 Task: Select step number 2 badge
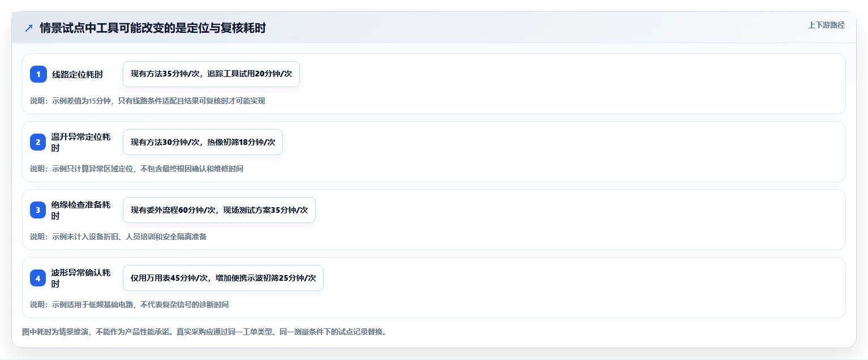point(38,142)
